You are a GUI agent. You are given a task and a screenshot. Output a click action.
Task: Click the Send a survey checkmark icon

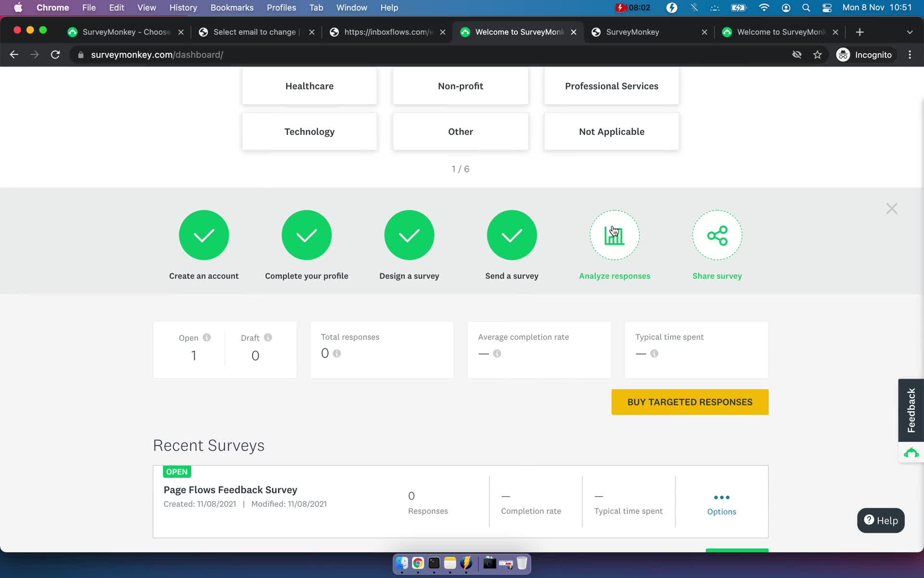tap(512, 235)
